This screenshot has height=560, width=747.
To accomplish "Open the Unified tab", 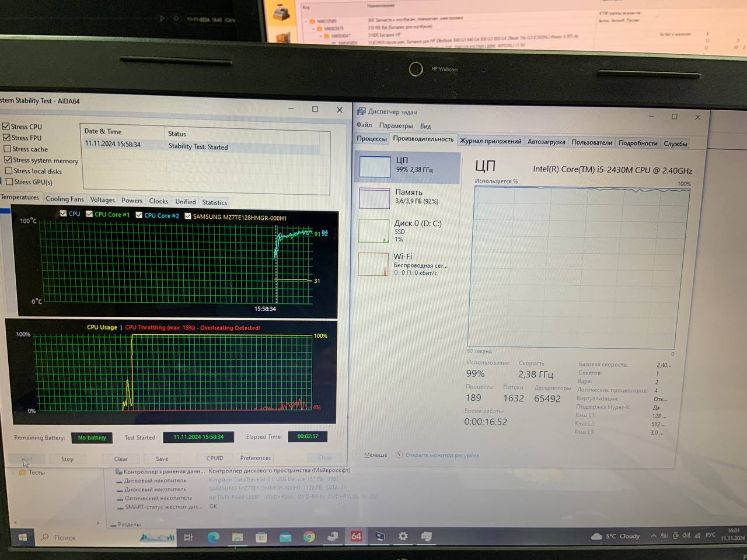I will [x=186, y=202].
